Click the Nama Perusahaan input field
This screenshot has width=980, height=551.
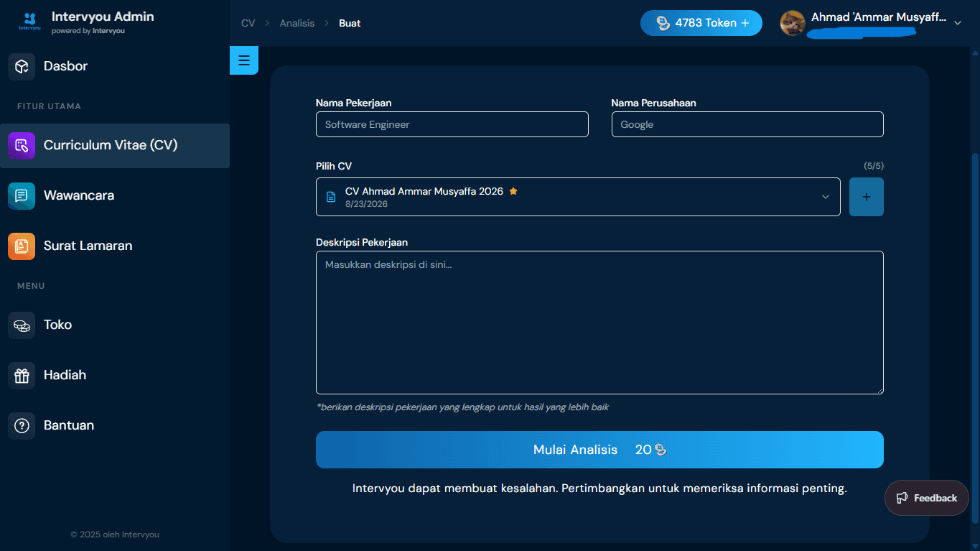pyautogui.click(x=747, y=124)
